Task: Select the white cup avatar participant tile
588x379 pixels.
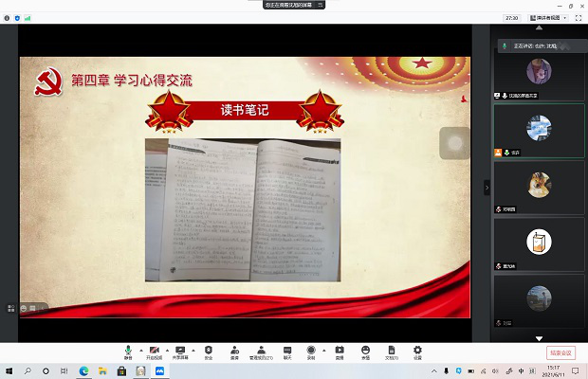Action: point(539,243)
